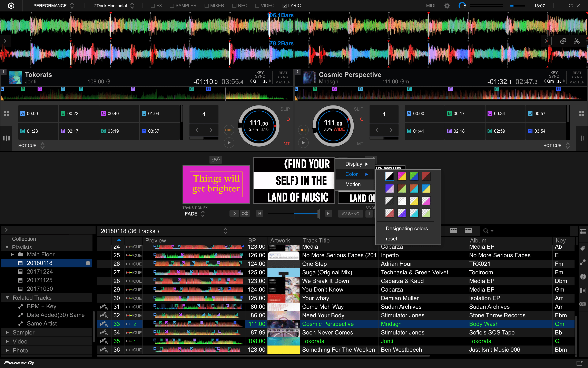The image size is (588, 368).
Task: Click the plus icon on 20180118 playlist
Action: [x=88, y=263]
